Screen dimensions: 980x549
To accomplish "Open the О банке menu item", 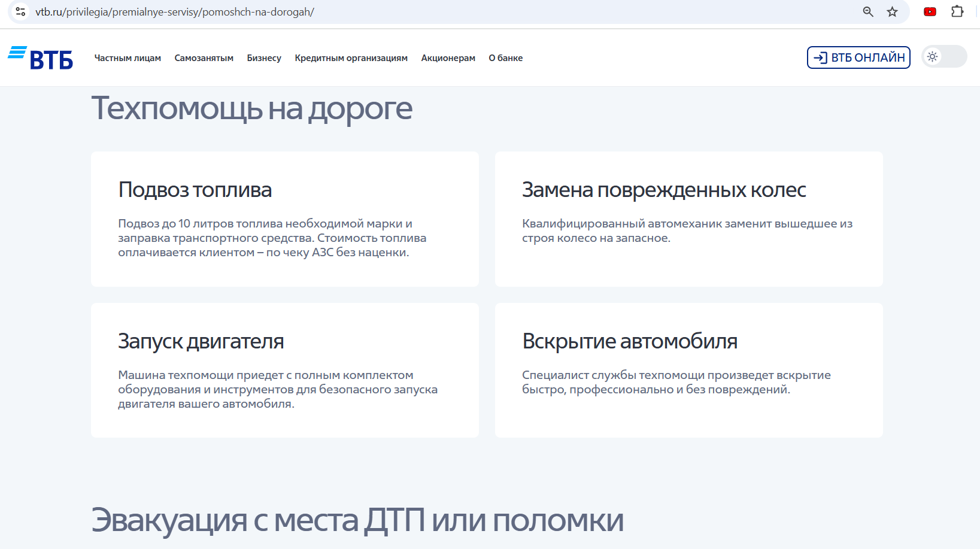I will pyautogui.click(x=506, y=58).
